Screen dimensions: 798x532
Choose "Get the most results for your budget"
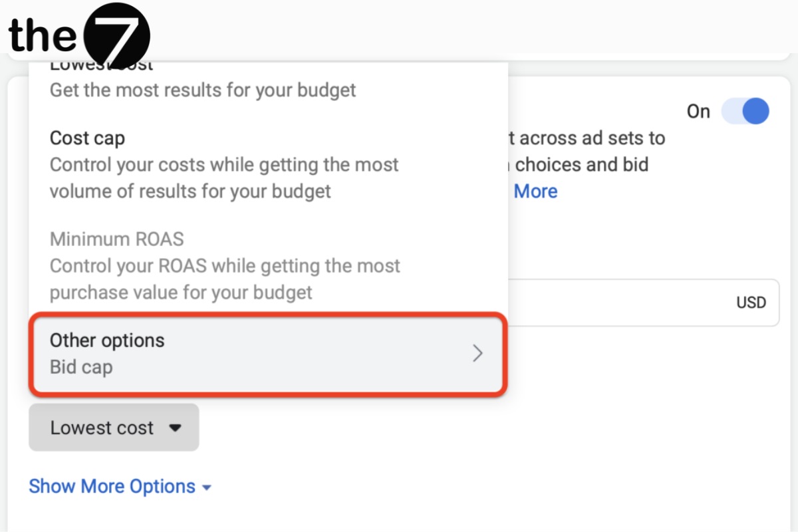click(x=203, y=90)
